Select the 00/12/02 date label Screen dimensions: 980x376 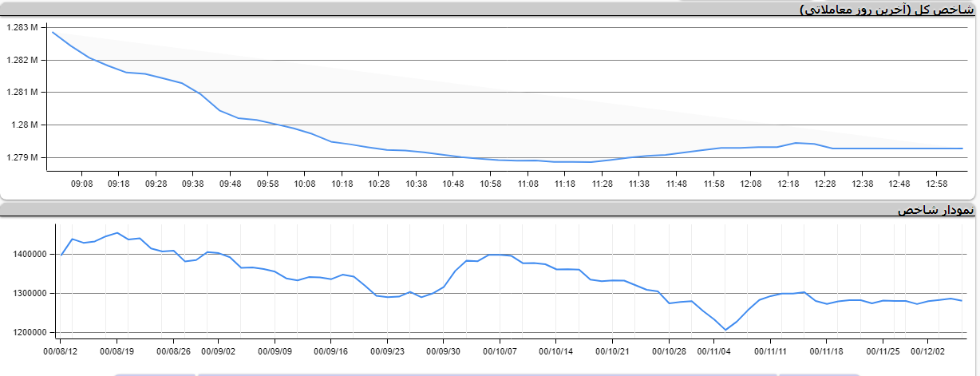[x=927, y=350]
